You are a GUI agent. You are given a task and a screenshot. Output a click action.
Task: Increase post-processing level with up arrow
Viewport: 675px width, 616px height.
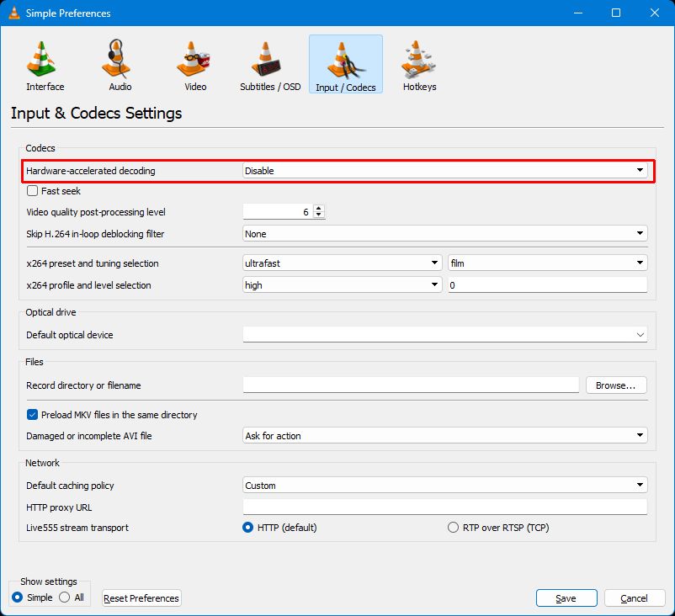318,209
